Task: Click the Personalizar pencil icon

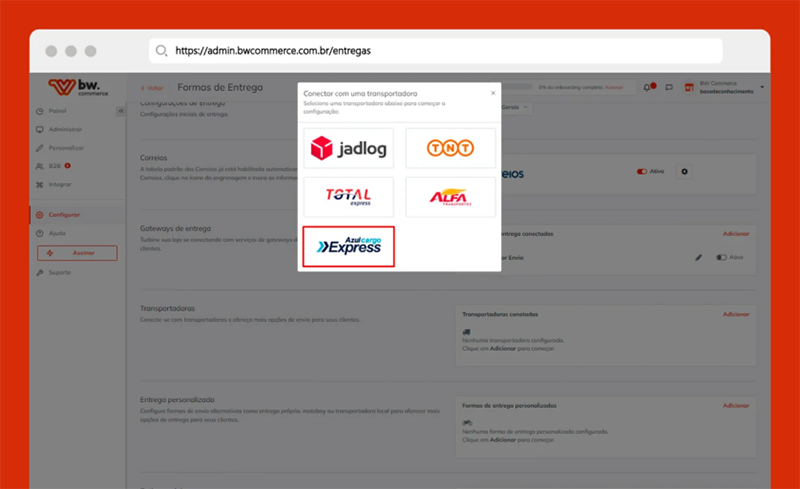Action: coord(39,148)
